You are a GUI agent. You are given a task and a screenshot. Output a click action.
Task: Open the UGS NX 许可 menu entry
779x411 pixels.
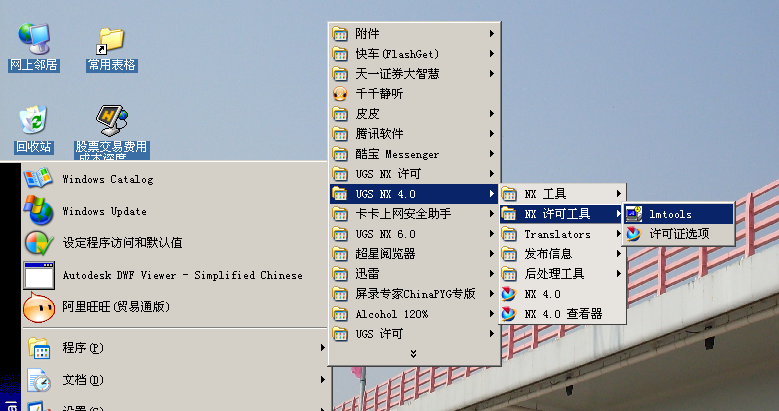pos(414,173)
